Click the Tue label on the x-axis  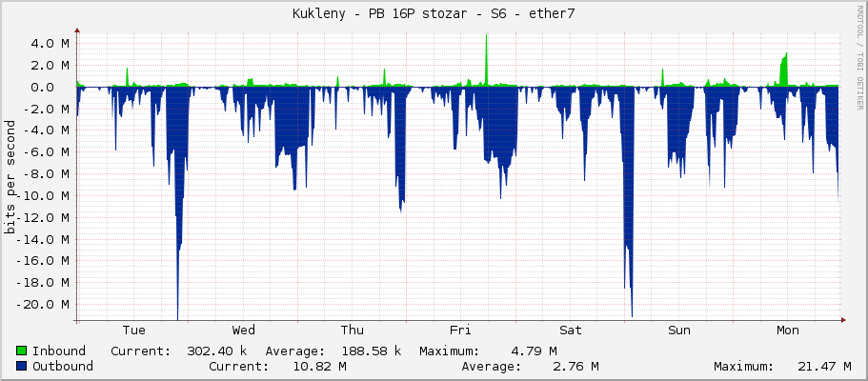point(134,331)
